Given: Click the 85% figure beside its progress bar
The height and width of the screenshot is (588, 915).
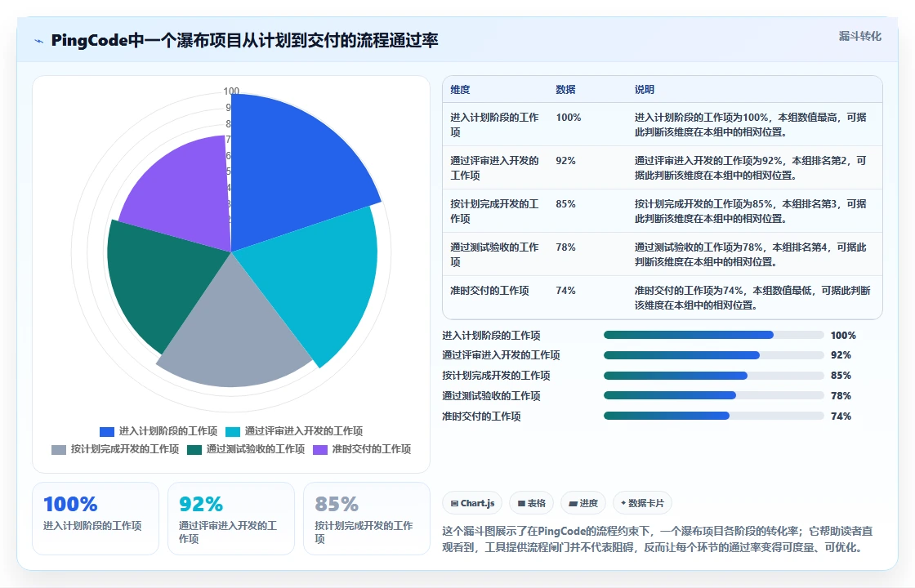Looking at the screenshot, I should tap(841, 376).
